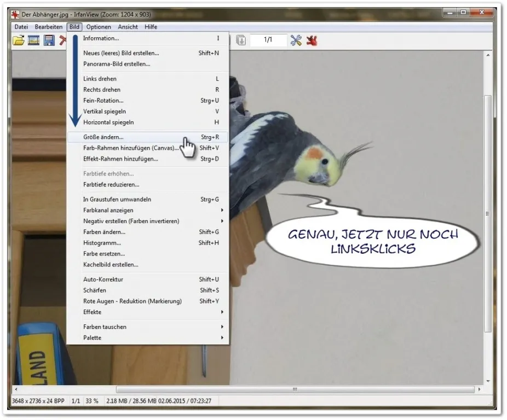Click horizontal scrollbar right arrow
Viewport: 507px width, 420px height.
coord(479,389)
